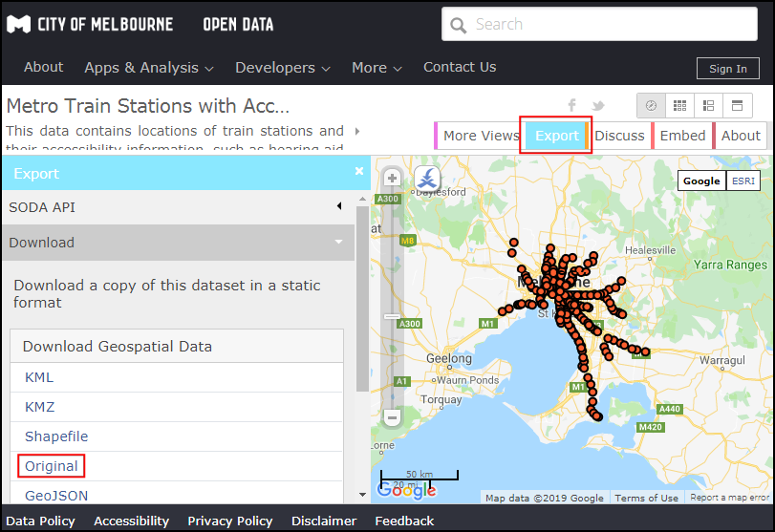Download the dataset in Original format
775x532 pixels.
tap(52, 466)
